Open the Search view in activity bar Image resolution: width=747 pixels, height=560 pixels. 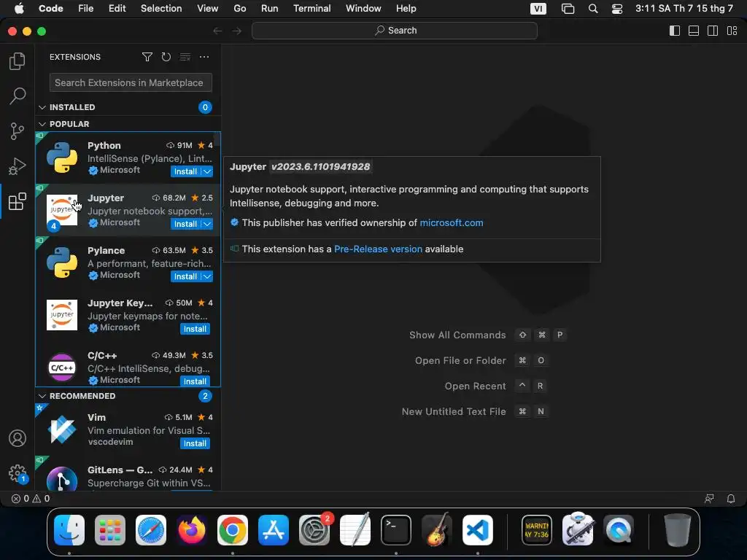[18, 96]
